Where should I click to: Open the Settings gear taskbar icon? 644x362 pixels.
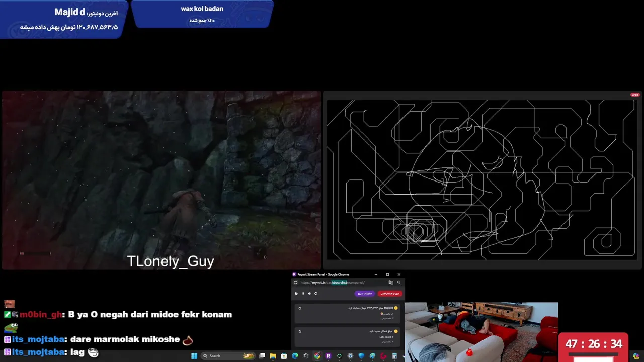click(x=350, y=356)
